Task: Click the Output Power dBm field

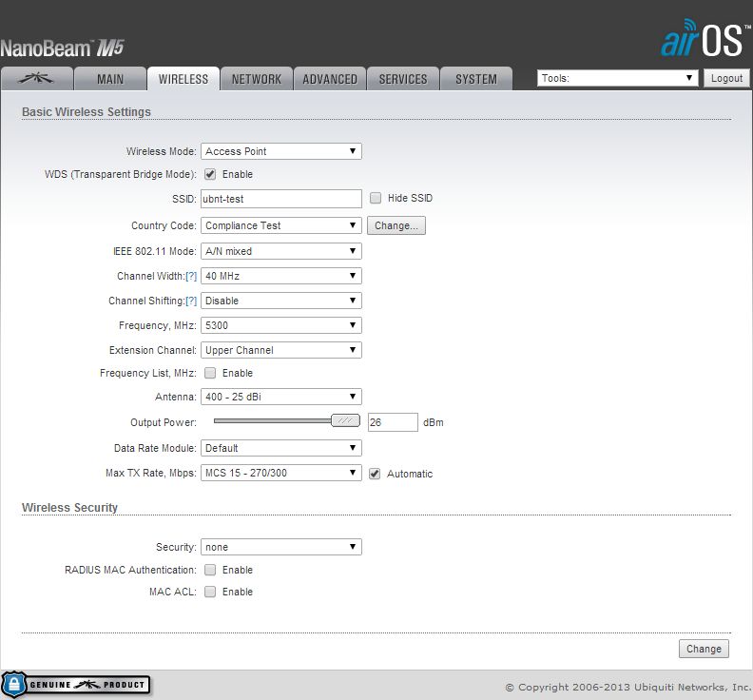Action: pyautogui.click(x=393, y=422)
